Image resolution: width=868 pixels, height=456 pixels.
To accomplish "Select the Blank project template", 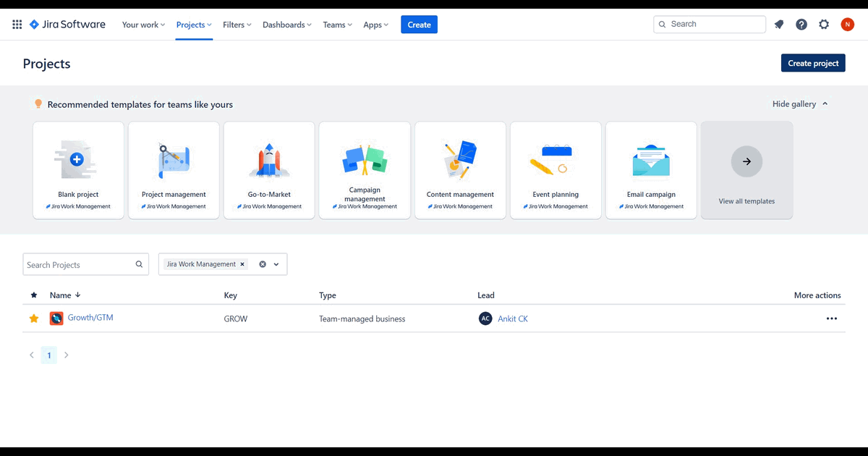I will [x=78, y=170].
